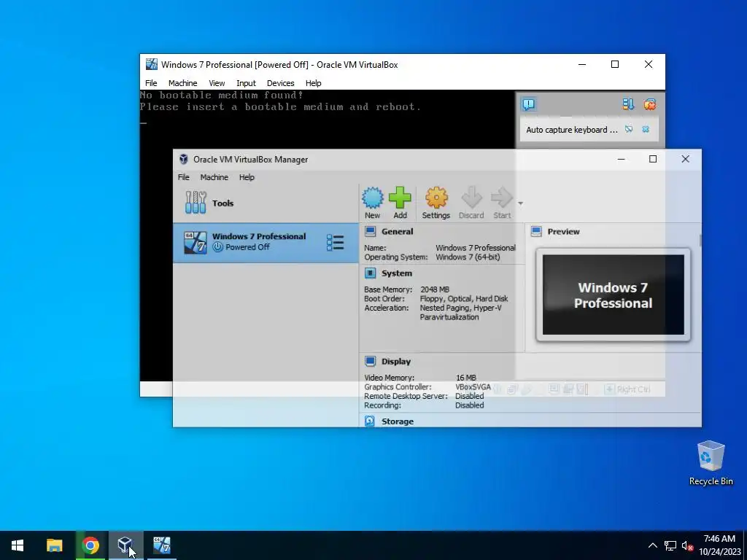Click the Discard arrow icon in toolbar

click(472, 198)
